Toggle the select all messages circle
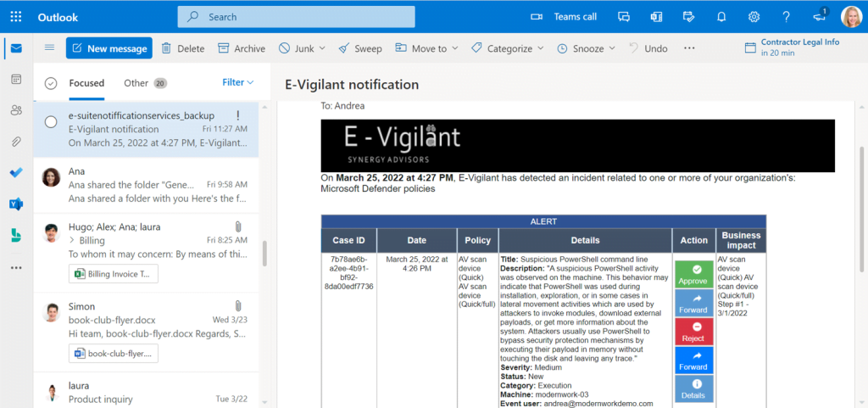This screenshot has height=408, width=868. [50, 83]
